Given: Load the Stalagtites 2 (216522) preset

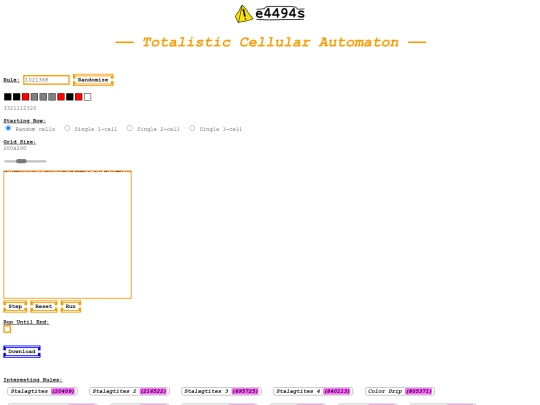Looking at the screenshot, I should click(129, 391).
